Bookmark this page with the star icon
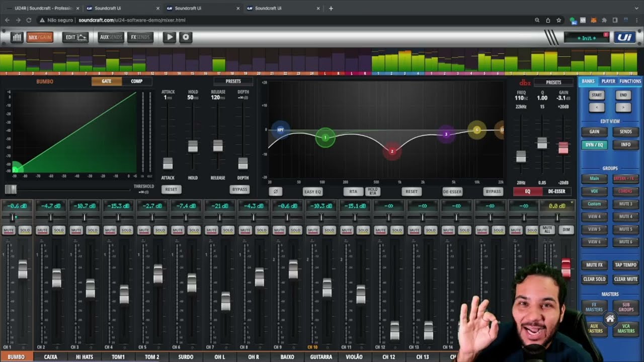 point(558,20)
